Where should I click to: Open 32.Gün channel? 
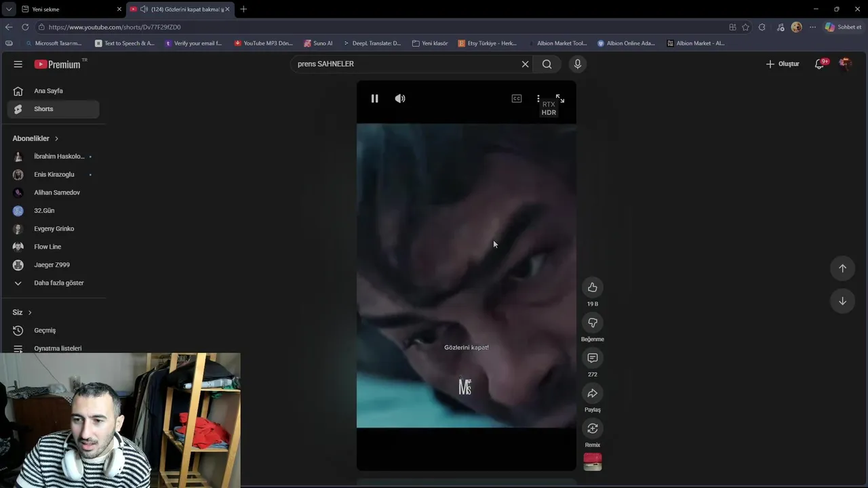54,211
